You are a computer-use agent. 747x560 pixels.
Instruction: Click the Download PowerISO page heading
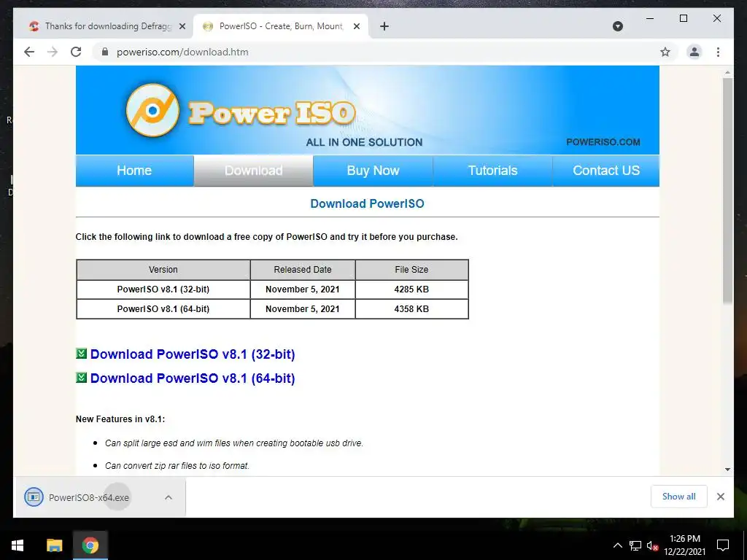[x=368, y=204]
